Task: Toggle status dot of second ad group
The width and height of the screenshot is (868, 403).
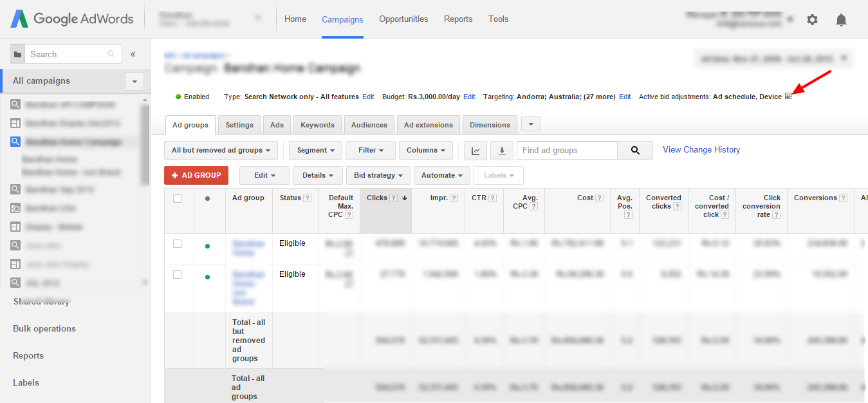Action: pos(207,277)
